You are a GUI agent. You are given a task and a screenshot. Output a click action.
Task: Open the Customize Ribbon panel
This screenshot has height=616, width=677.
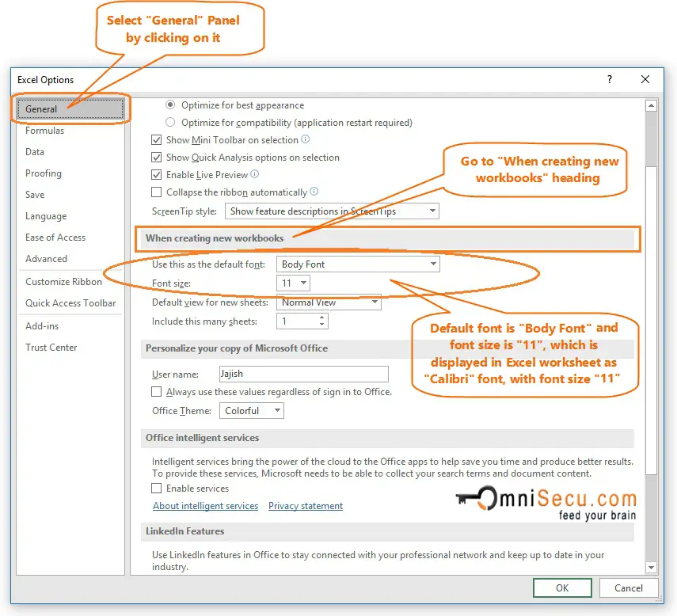[63, 281]
